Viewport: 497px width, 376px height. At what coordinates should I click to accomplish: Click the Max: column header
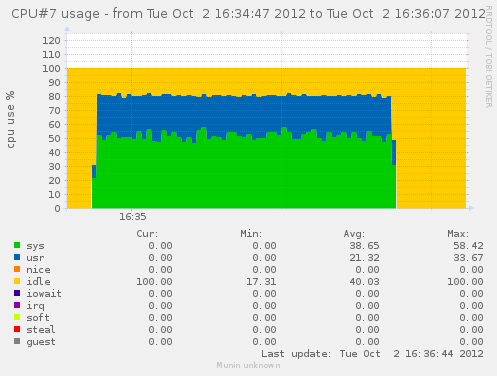pyautogui.click(x=458, y=234)
